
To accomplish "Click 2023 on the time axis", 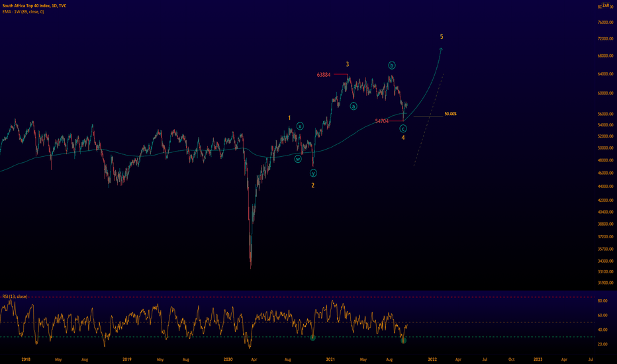I will click(x=538, y=359).
